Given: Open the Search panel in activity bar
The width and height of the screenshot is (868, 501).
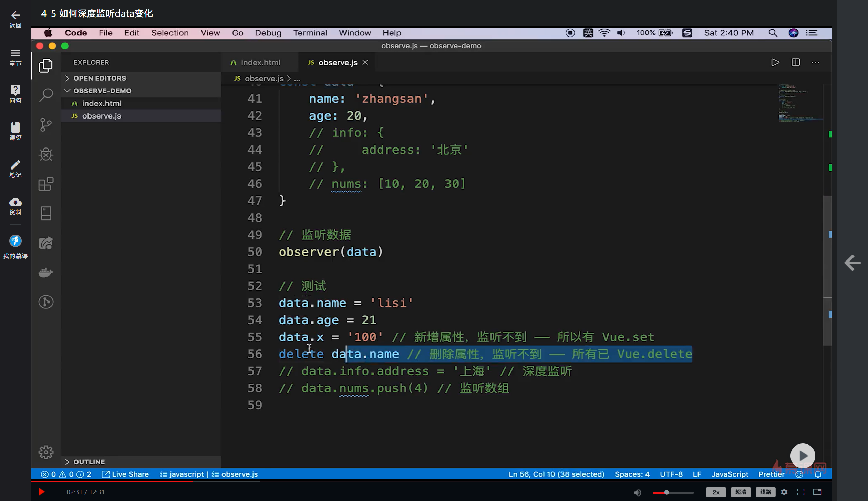Looking at the screenshot, I should pyautogui.click(x=46, y=95).
